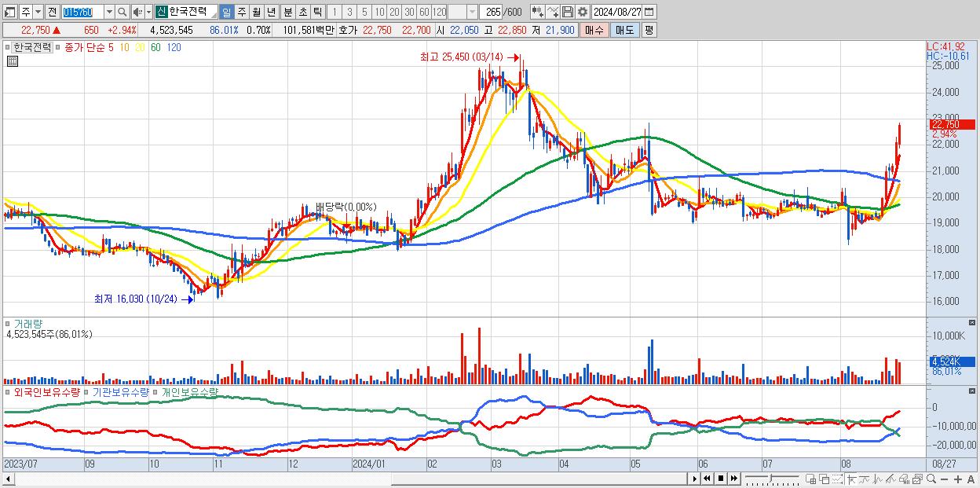Toggle the small square before 한국전력 legend
The width and height of the screenshot is (980, 488).
8,47
